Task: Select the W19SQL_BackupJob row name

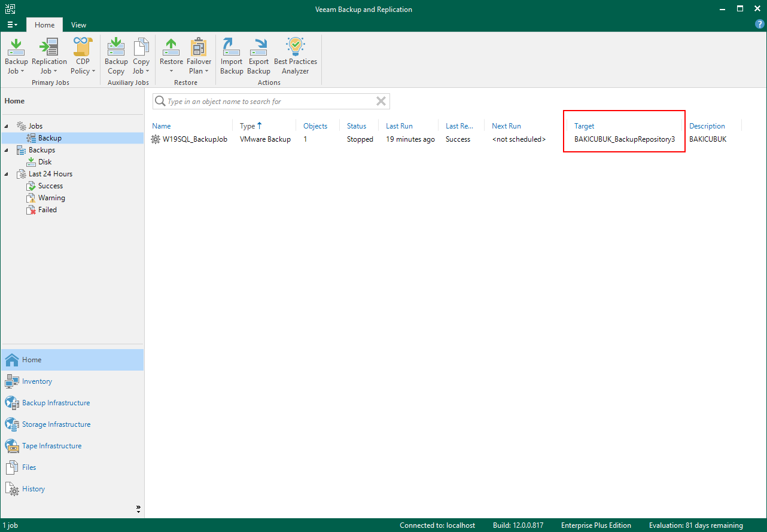Action: tap(195, 139)
